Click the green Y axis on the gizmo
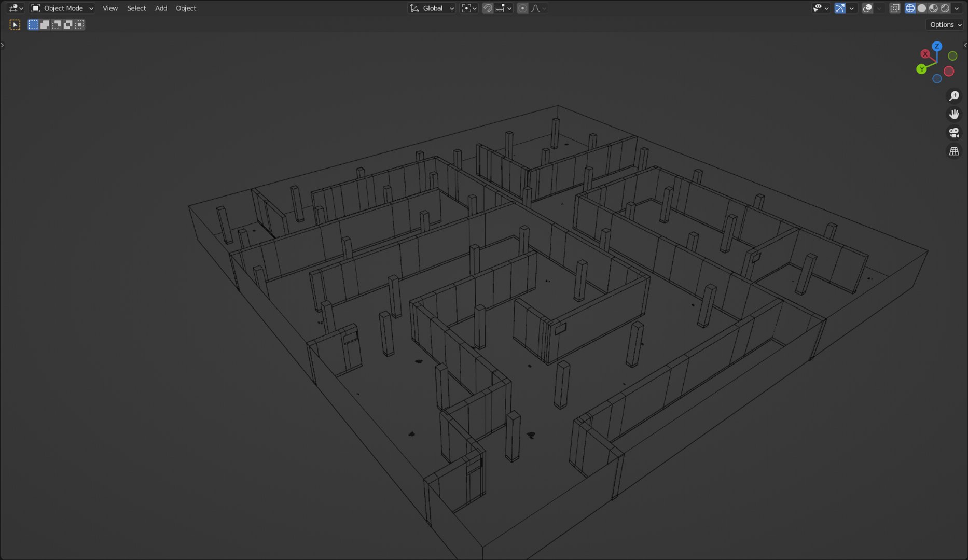This screenshot has width=968, height=560. coord(921,69)
